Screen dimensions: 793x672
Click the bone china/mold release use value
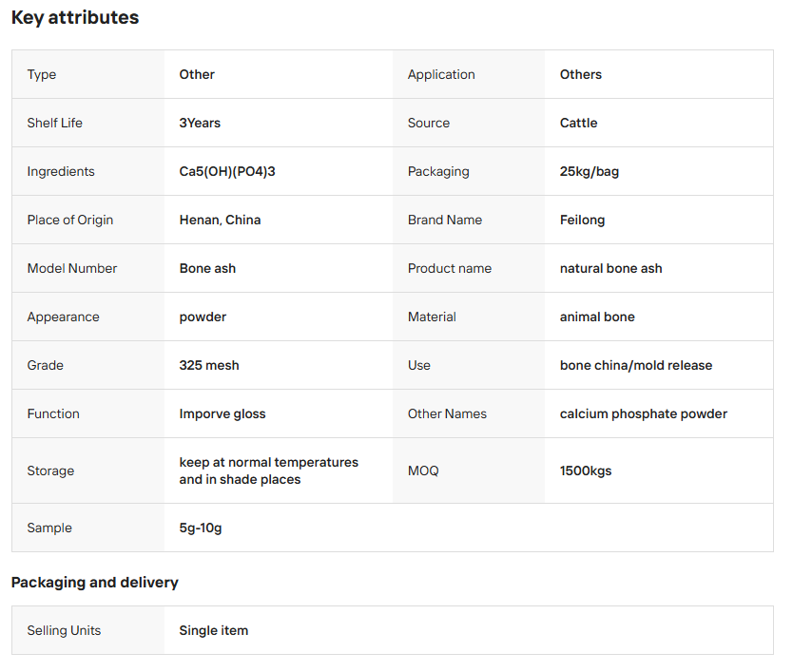click(x=635, y=365)
